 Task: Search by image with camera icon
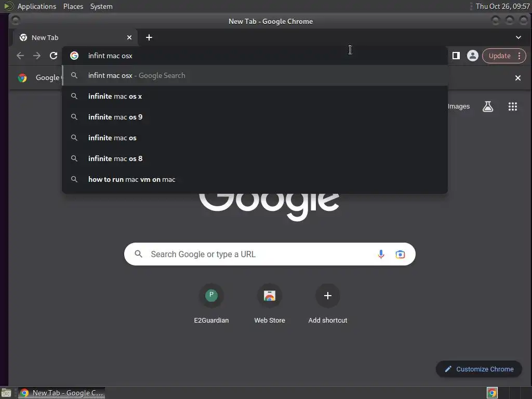click(400, 254)
